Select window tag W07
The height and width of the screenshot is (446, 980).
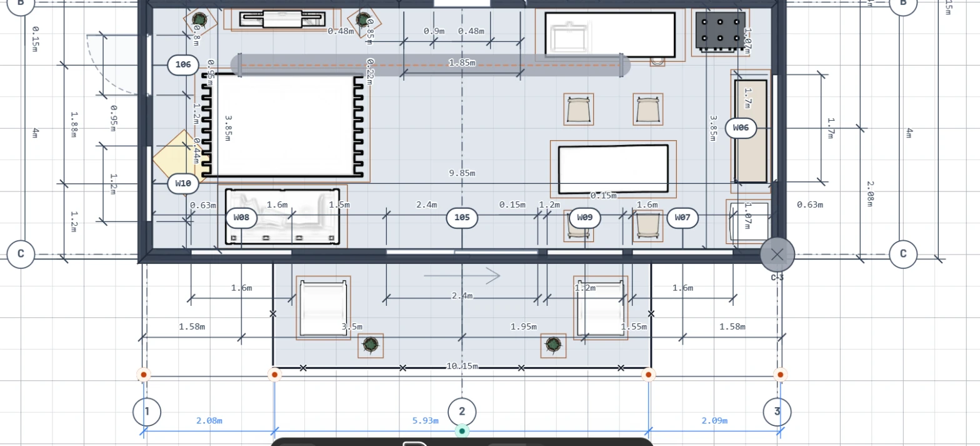pos(682,218)
